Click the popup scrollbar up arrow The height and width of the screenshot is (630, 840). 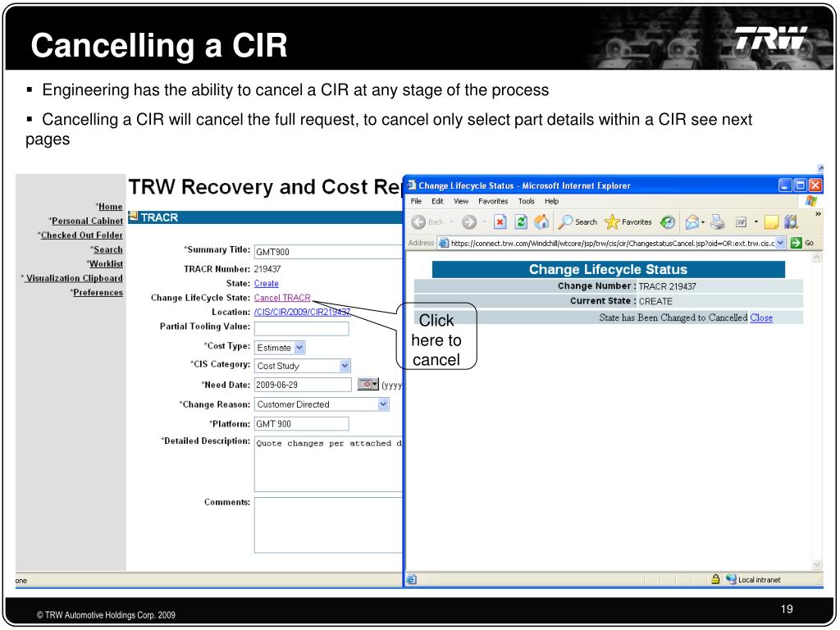(816, 258)
